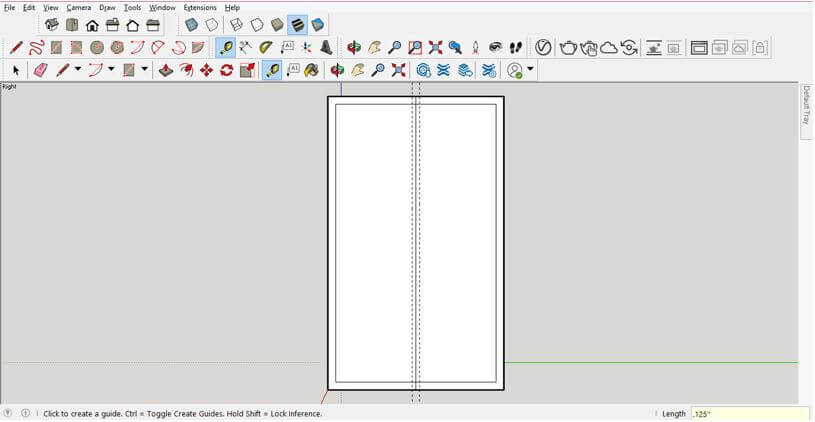815x422 pixels.
Task: Select the Eraser tool
Action: pyautogui.click(x=41, y=70)
